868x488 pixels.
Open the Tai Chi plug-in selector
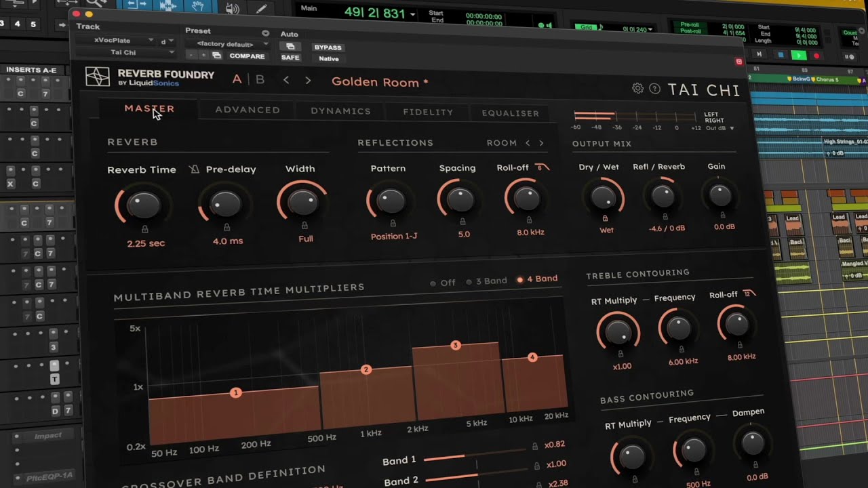[125, 52]
